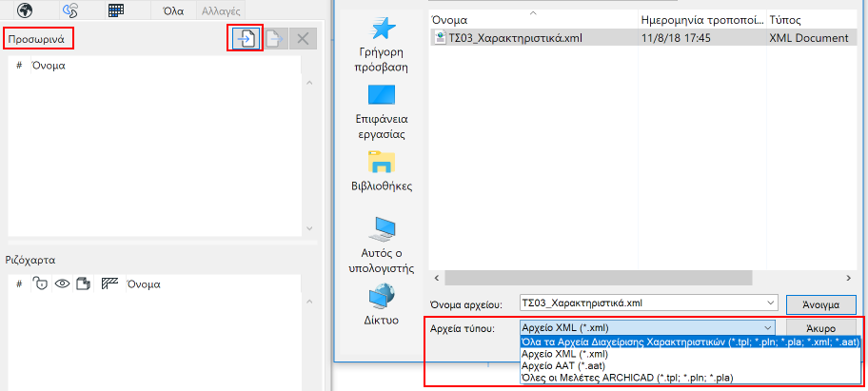This screenshot has height=391, width=868.
Task: Click the Άκυρο button
Action: (x=821, y=328)
